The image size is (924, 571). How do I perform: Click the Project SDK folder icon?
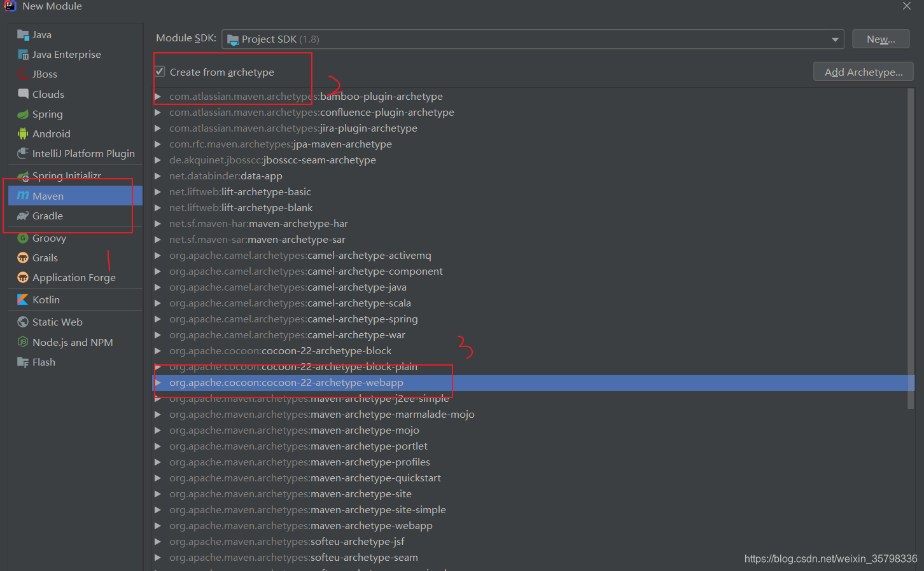(233, 39)
